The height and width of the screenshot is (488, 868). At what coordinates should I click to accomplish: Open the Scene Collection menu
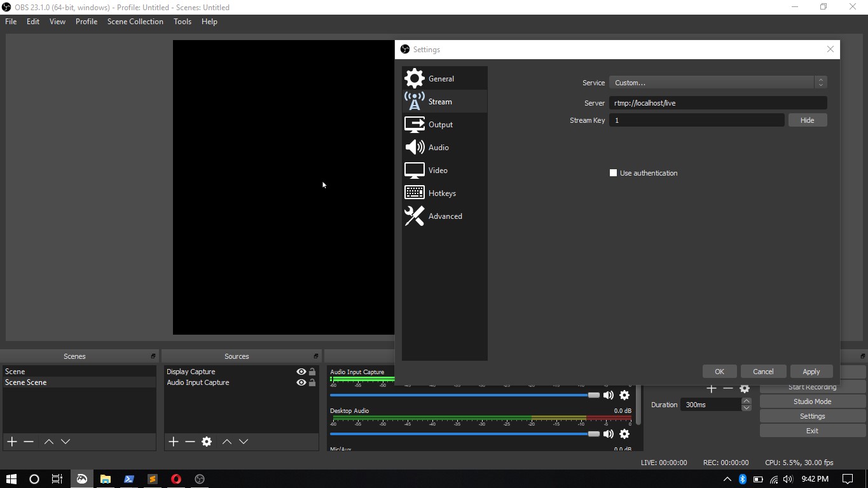pyautogui.click(x=135, y=22)
